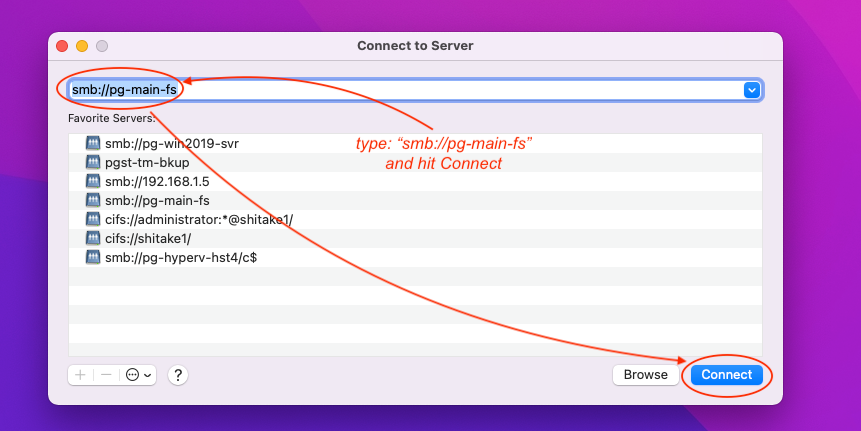Select the cifs://shitake1/ favorite
Viewport: 861px width, 431px height.
pyautogui.click(x=415, y=238)
